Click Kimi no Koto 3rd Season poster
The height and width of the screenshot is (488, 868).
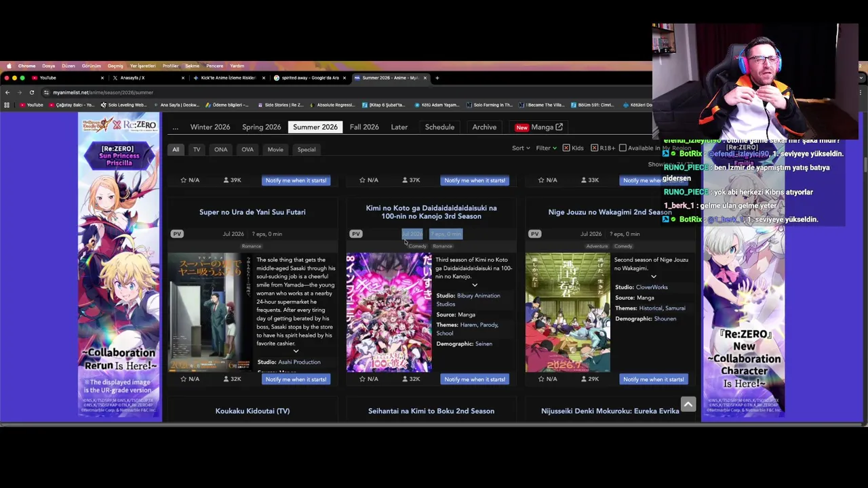click(x=389, y=312)
